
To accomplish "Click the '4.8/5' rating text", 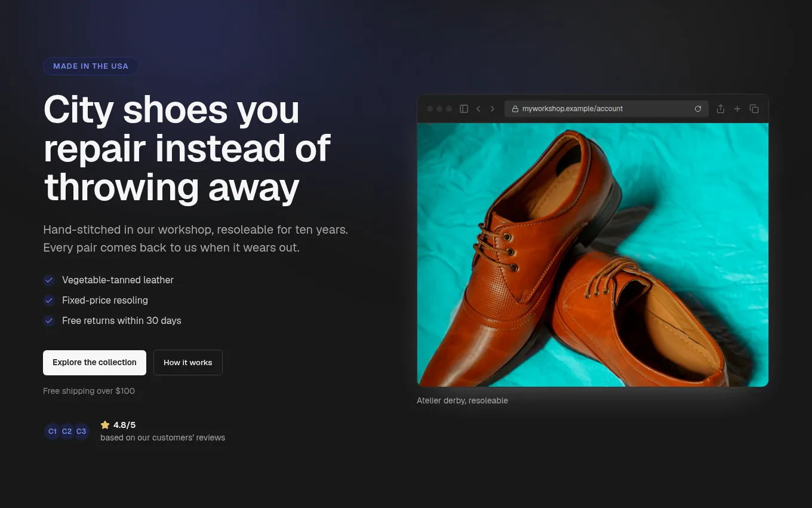I will pos(124,425).
